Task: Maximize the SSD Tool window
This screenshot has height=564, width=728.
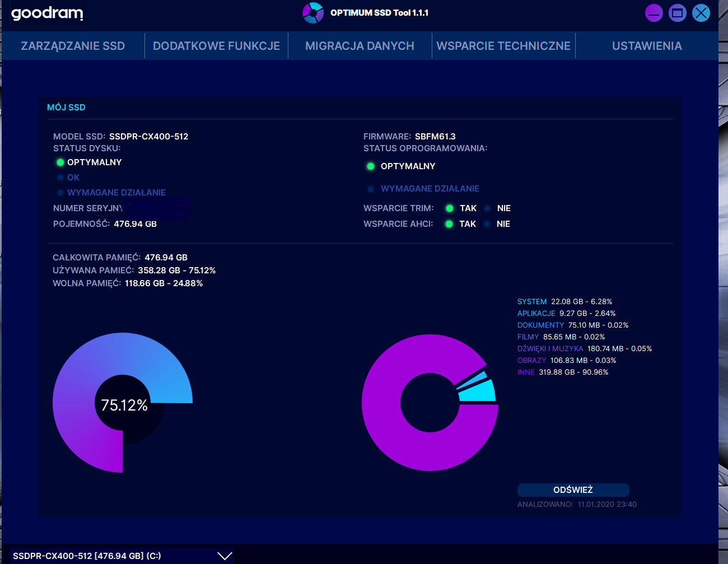Action: (x=677, y=13)
